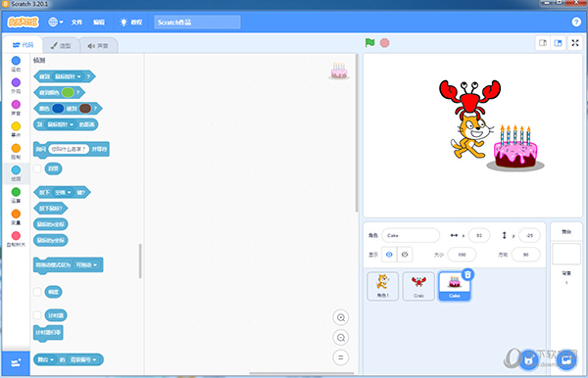This screenshot has height=378, width=588.
Task: Click the sprite size (大小) field
Action: 462,255
